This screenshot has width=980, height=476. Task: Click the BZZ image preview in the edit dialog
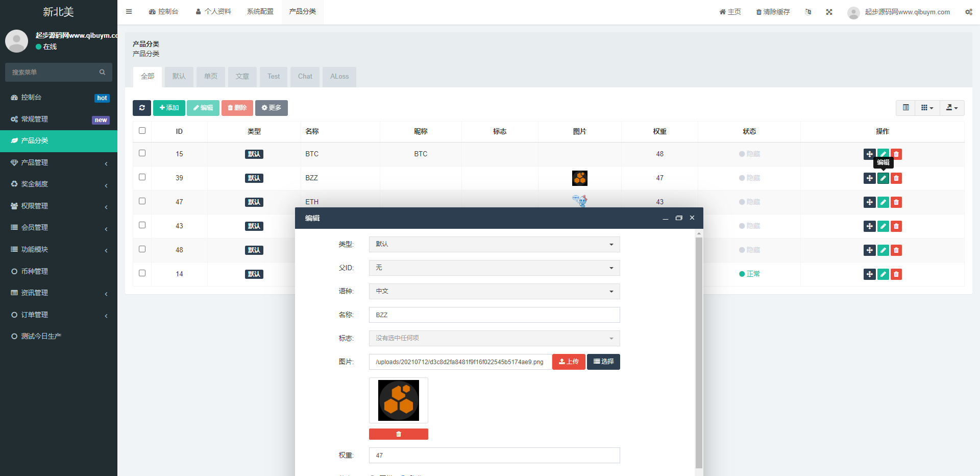[x=399, y=400]
